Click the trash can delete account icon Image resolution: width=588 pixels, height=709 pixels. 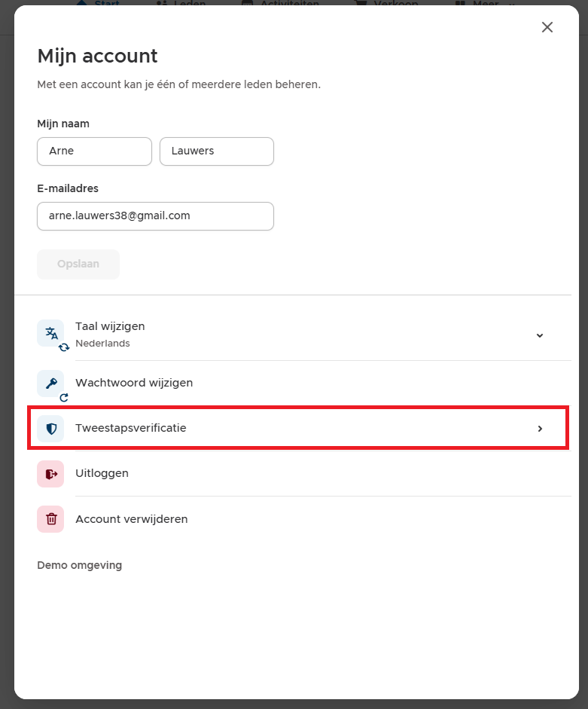pos(50,519)
